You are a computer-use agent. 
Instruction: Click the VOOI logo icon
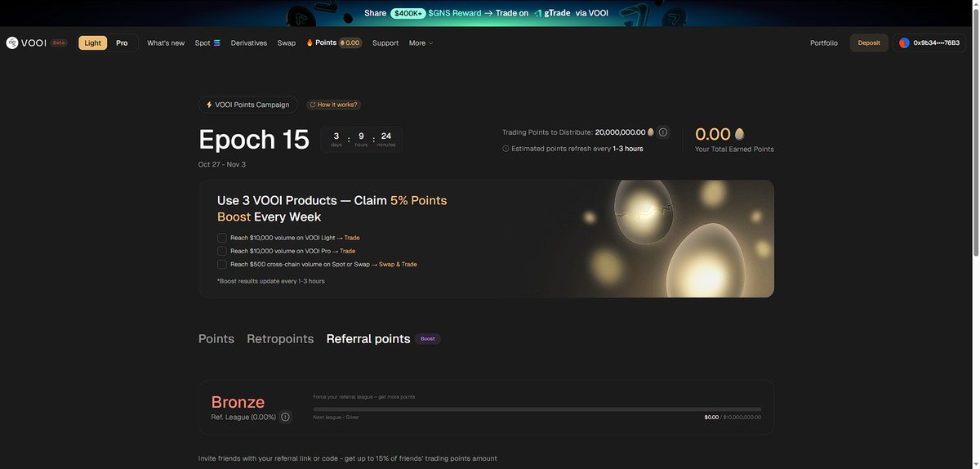tap(12, 42)
